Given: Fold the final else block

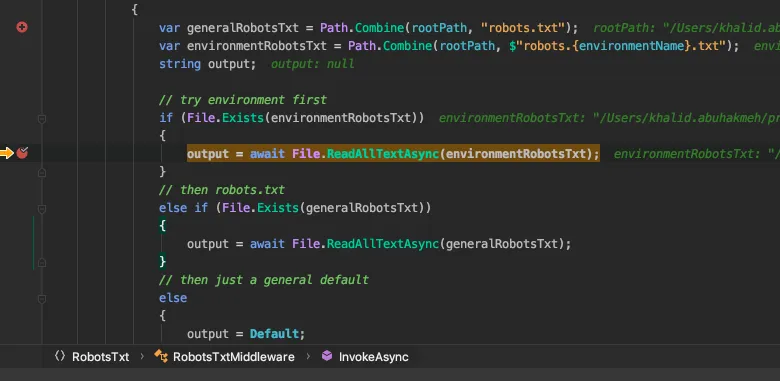Looking at the screenshot, I should 42,298.
